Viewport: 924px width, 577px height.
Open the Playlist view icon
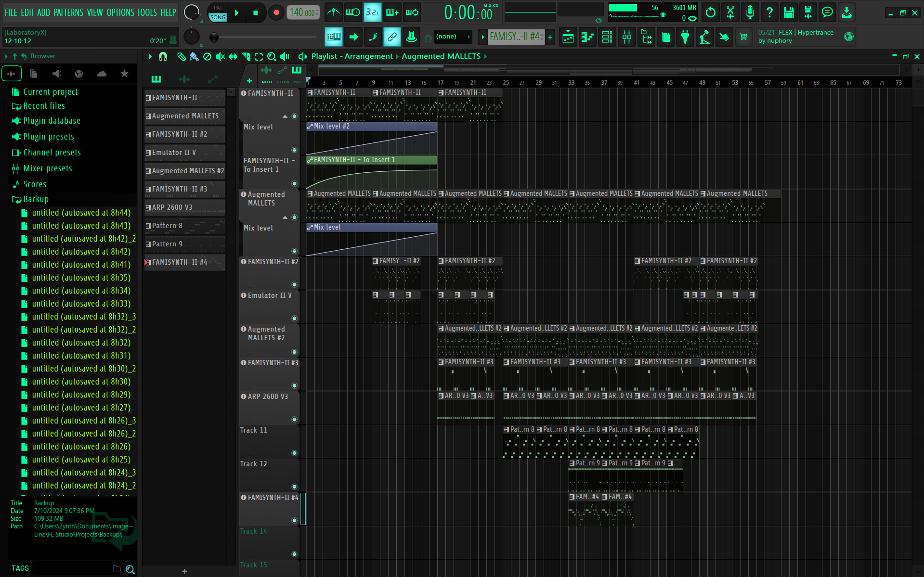568,37
